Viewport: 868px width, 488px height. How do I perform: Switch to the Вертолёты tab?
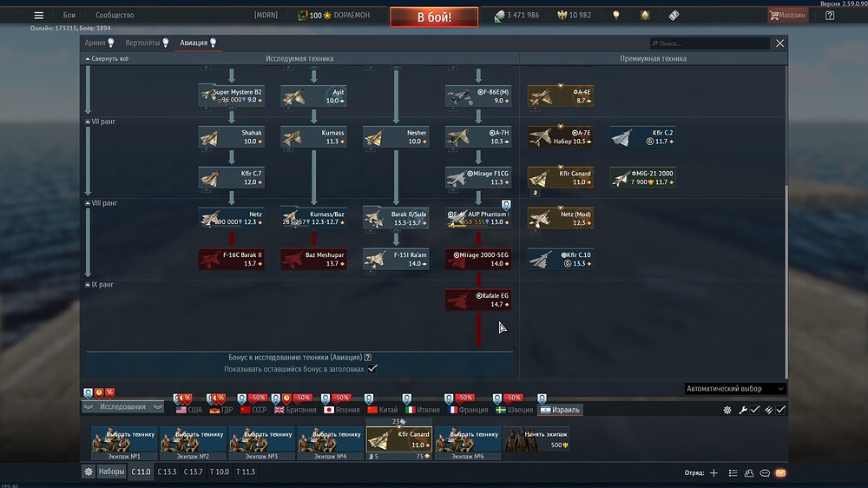pos(147,43)
